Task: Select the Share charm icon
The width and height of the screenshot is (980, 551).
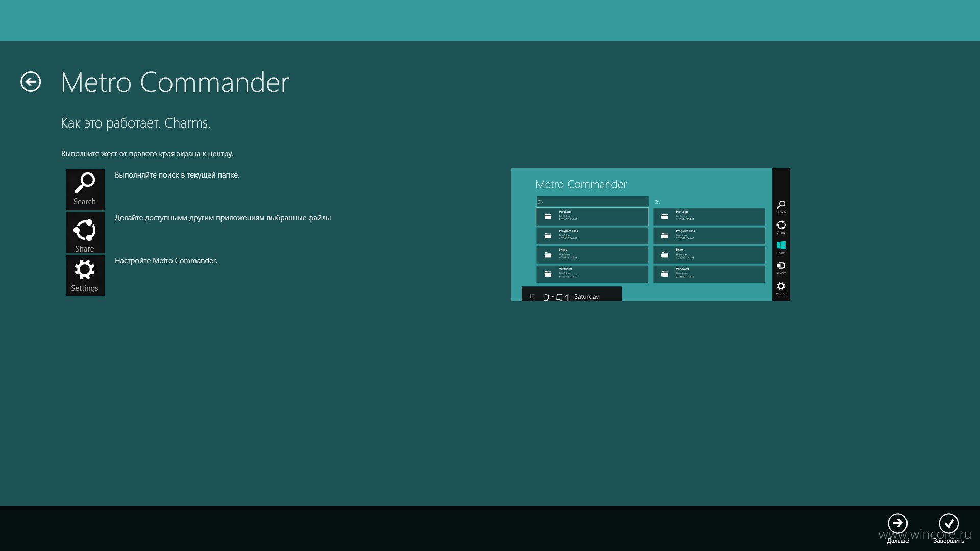Action: pos(85,233)
